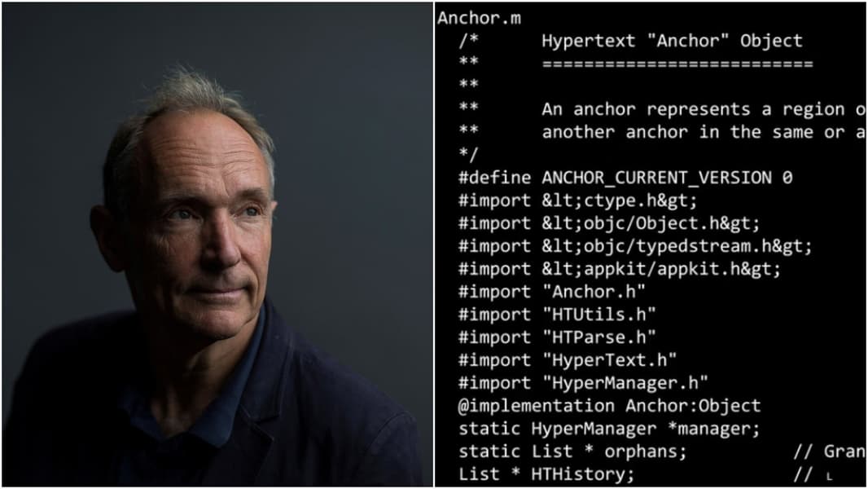Screen dimensions: 868x489
Task: Click the row of equals signs underline
Action: tap(677, 64)
